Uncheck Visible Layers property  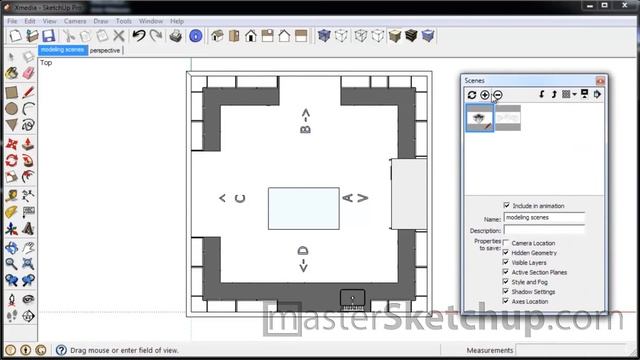click(x=506, y=262)
